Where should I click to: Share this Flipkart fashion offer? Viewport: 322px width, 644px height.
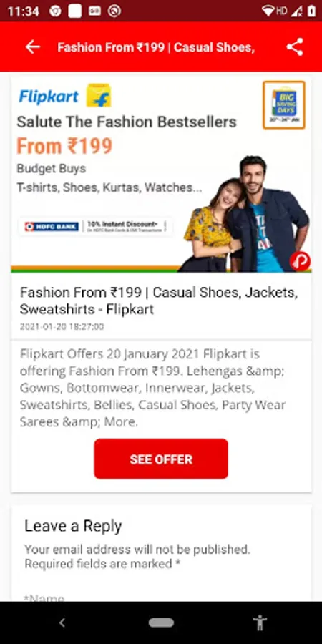pyautogui.click(x=295, y=47)
